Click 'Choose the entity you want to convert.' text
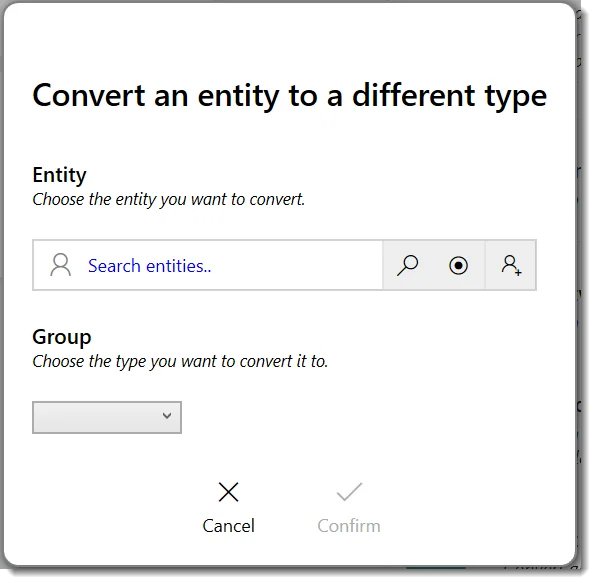The image size is (596, 584). point(169,200)
